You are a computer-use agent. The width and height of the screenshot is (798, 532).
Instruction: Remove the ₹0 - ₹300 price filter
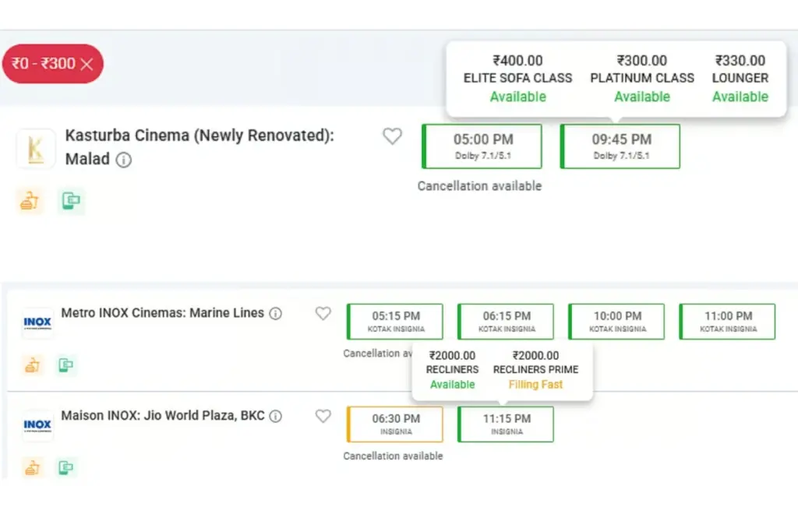(87, 65)
